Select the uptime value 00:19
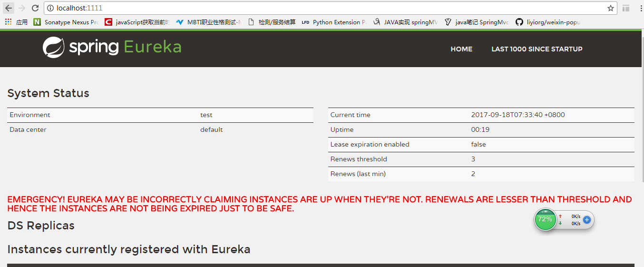Image resolution: width=644 pixels, height=267 pixels. click(x=480, y=130)
